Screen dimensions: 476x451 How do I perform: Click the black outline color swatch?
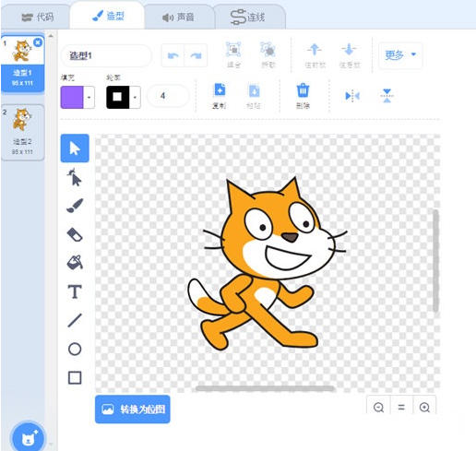(x=117, y=97)
